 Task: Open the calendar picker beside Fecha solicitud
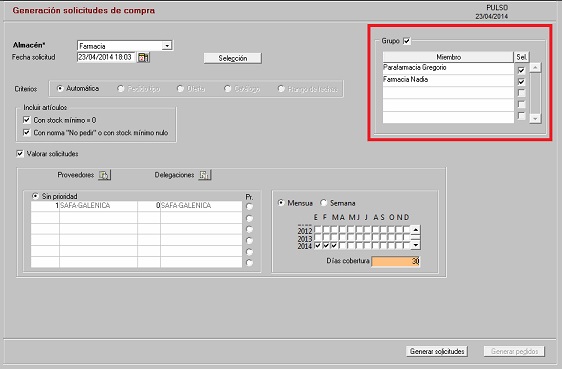tap(143, 57)
